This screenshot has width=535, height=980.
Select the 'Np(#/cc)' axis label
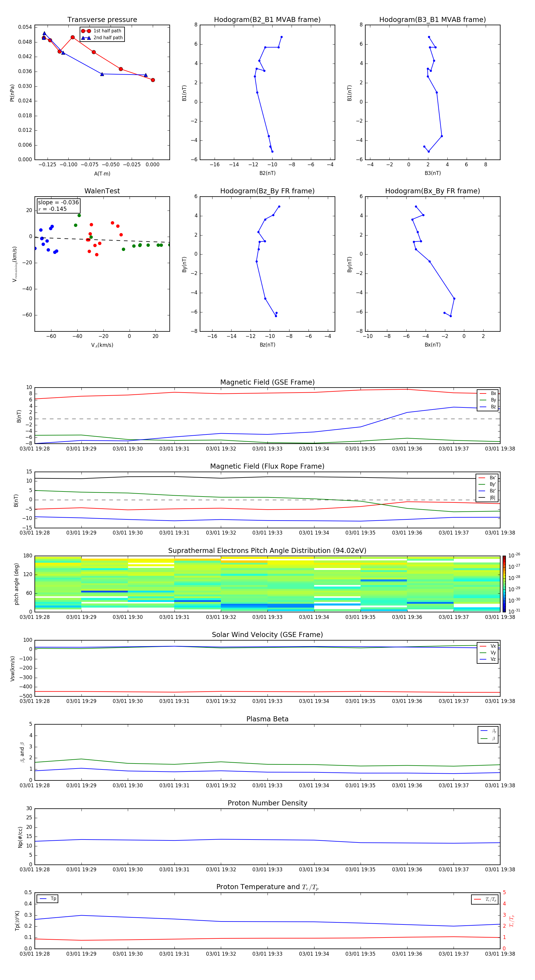(x=20, y=837)
